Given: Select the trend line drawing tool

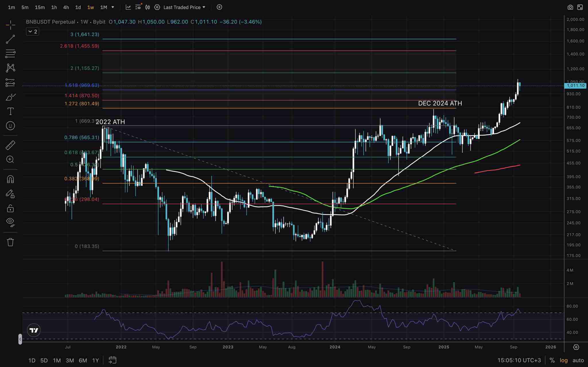Looking at the screenshot, I should pos(10,39).
